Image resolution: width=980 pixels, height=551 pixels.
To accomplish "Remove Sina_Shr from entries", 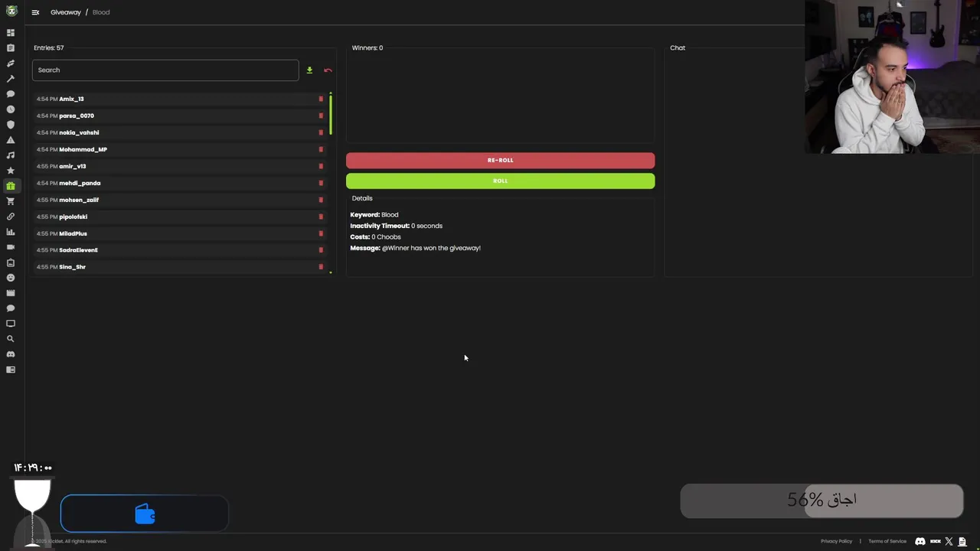I will 321,267.
